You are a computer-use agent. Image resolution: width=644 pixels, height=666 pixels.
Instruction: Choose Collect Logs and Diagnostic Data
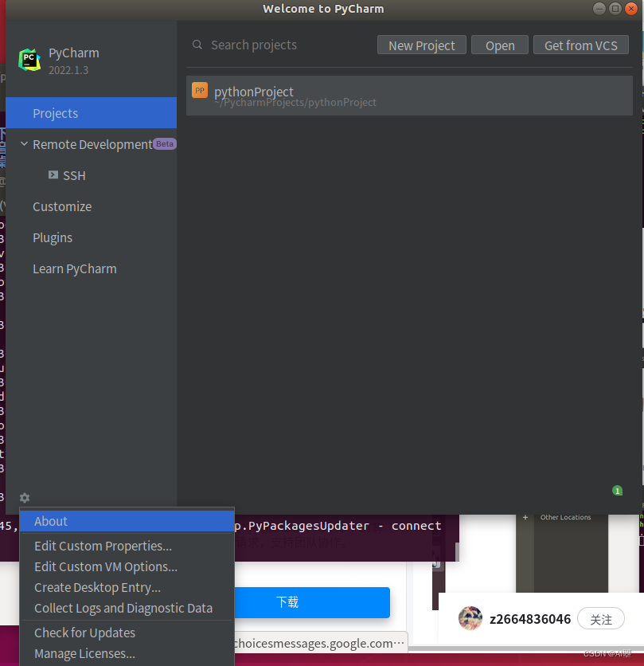(x=127, y=608)
